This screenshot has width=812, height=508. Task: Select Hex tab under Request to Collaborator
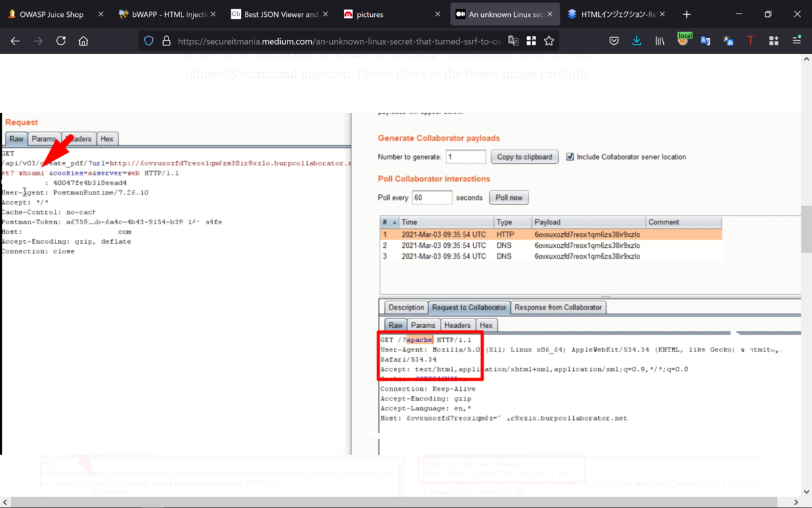pyautogui.click(x=487, y=325)
